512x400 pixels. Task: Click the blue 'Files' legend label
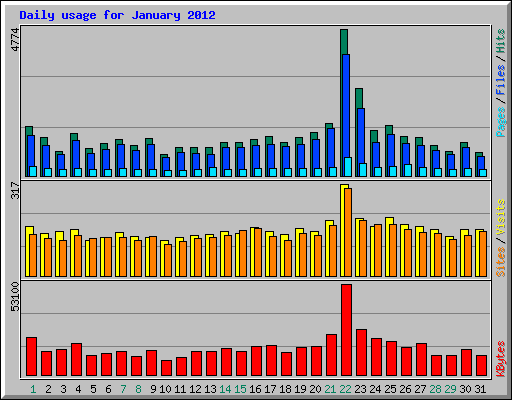click(x=500, y=80)
